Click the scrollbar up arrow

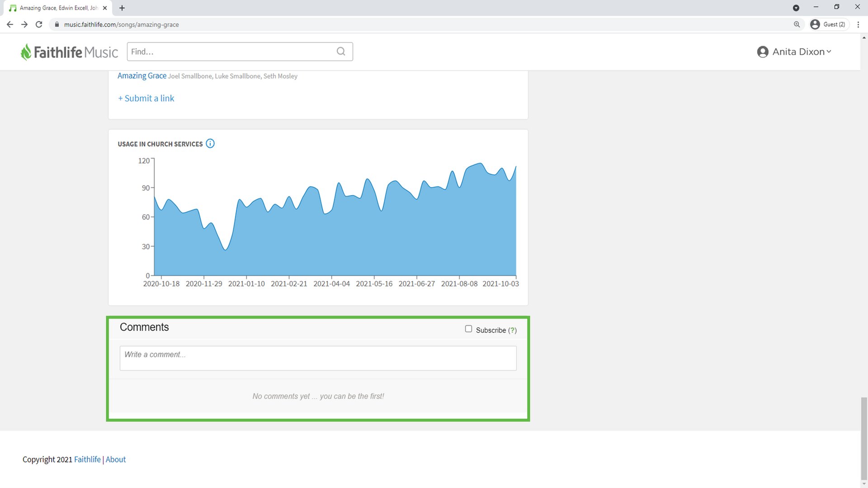(864, 38)
